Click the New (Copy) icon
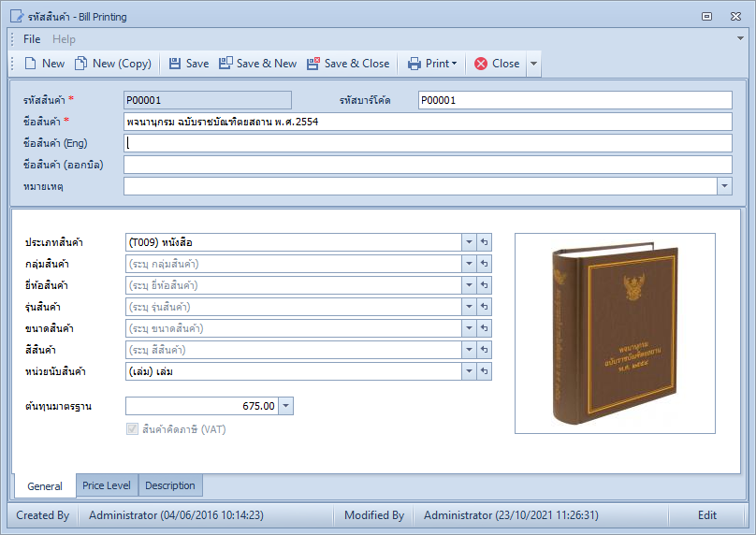This screenshot has height=535, width=756. pyautogui.click(x=81, y=64)
